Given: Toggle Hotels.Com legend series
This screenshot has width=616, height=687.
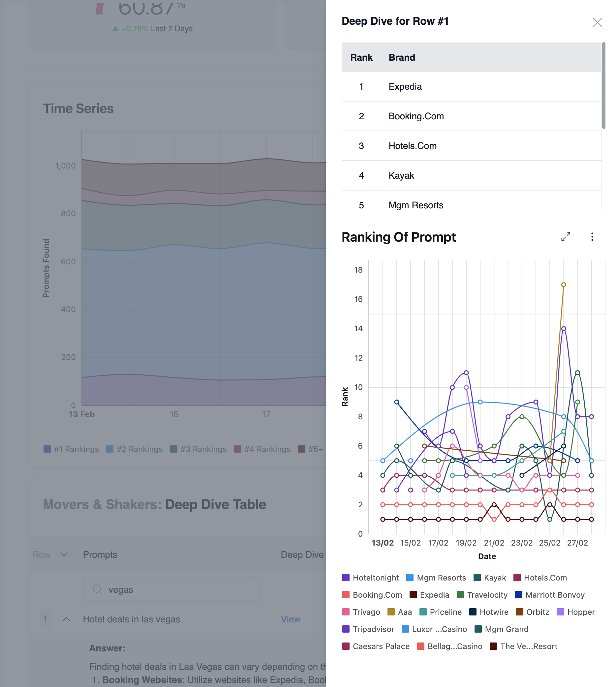Looking at the screenshot, I should pos(540,578).
